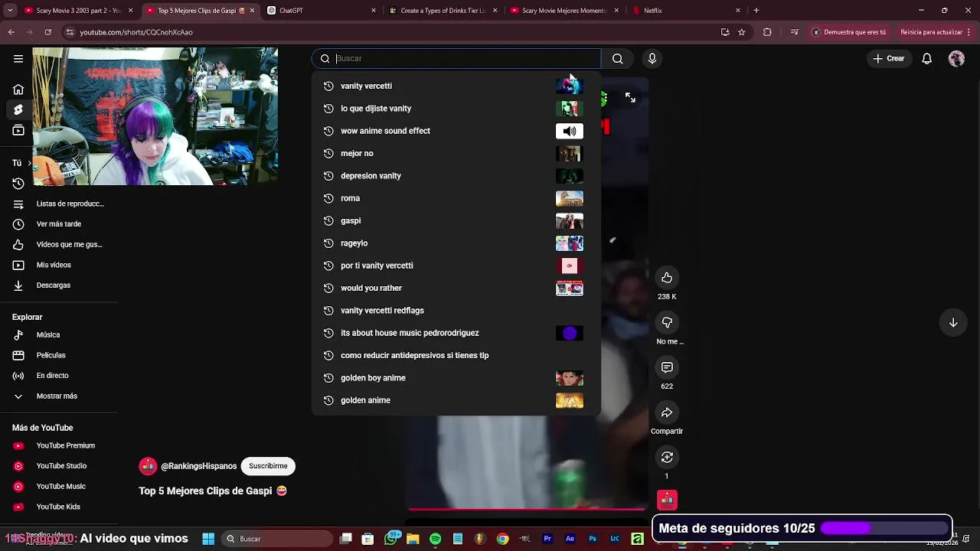
Task: Choose the "rageylo" search suggestion
Action: (x=456, y=243)
